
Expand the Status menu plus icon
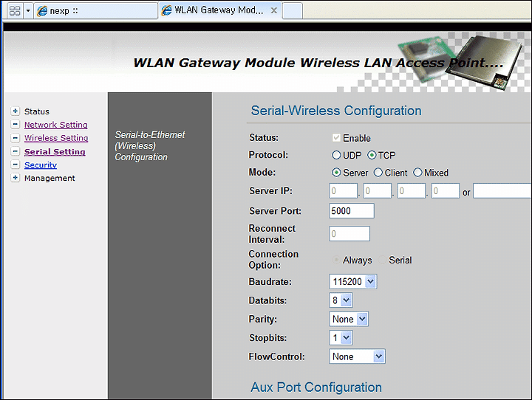point(16,111)
